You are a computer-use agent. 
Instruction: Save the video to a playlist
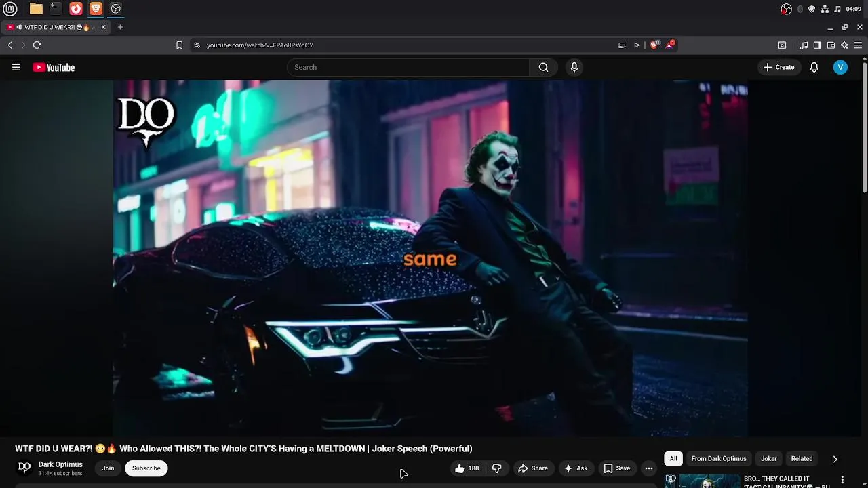[617, 468]
